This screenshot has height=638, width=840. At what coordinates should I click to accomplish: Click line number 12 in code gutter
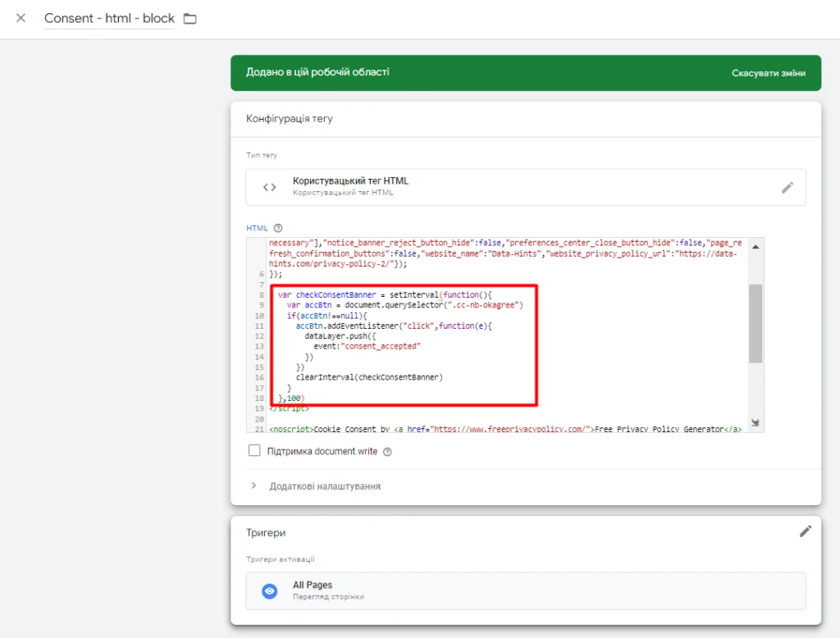tap(259, 336)
